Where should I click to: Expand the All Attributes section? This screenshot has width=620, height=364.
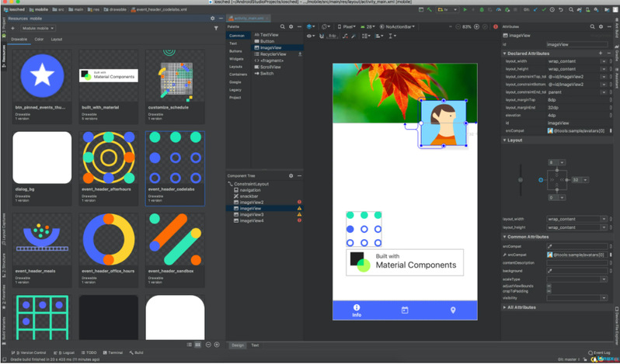coord(505,307)
